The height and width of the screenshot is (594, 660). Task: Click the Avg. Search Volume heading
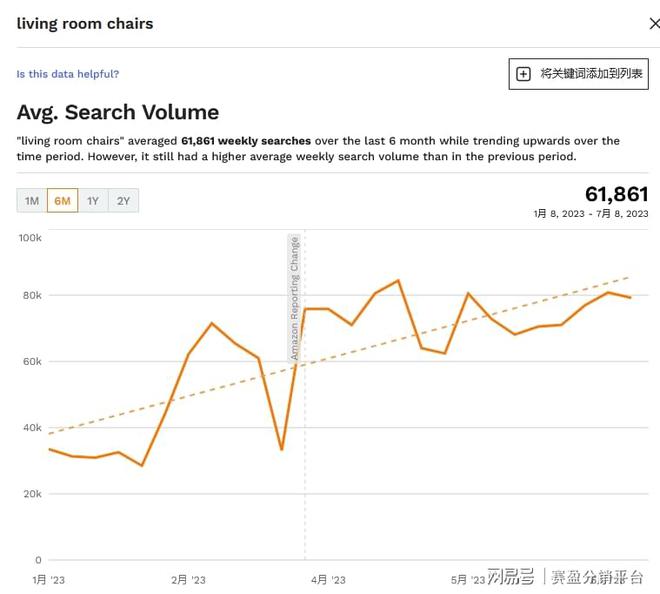(118, 112)
